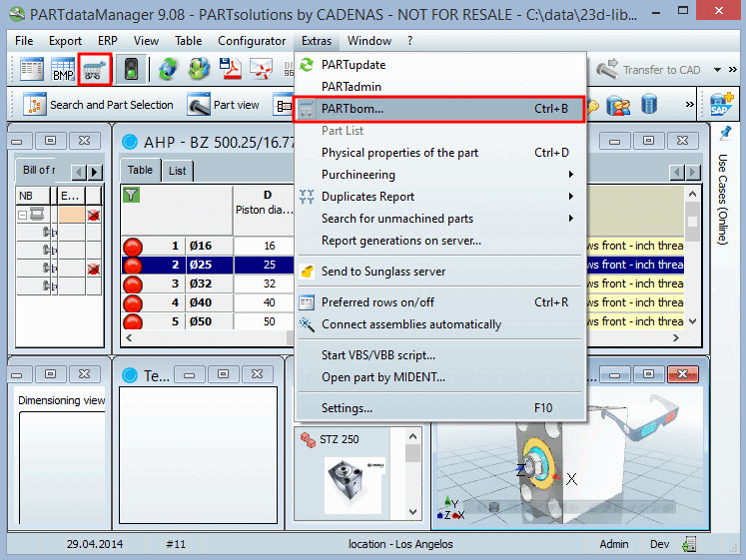Click the technical drawing view icon

pyautogui.click(x=284, y=106)
